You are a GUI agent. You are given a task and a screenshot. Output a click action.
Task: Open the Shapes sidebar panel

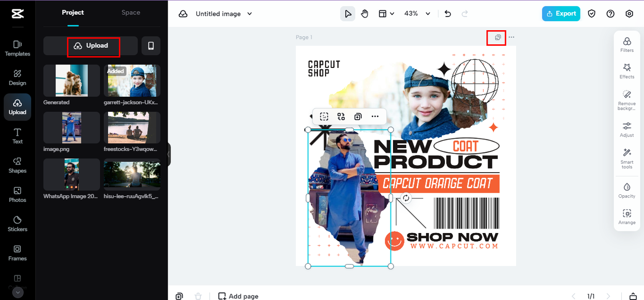(x=18, y=165)
